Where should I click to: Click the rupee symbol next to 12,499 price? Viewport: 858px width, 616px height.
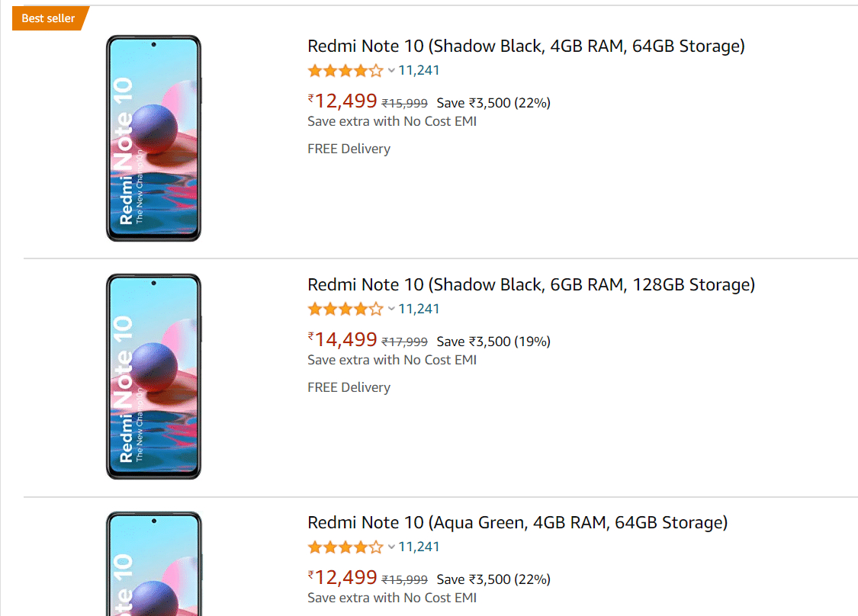[312, 100]
